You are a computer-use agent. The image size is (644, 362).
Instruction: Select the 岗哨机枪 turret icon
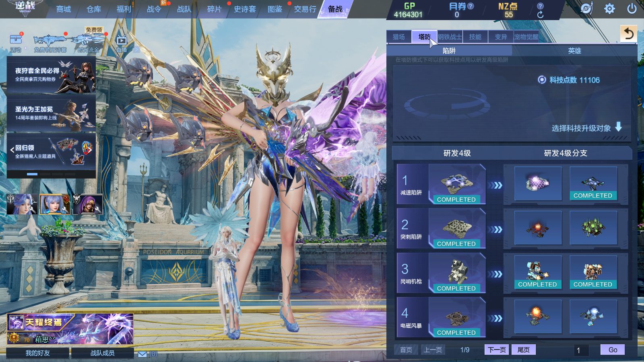[x=457, y=273]
